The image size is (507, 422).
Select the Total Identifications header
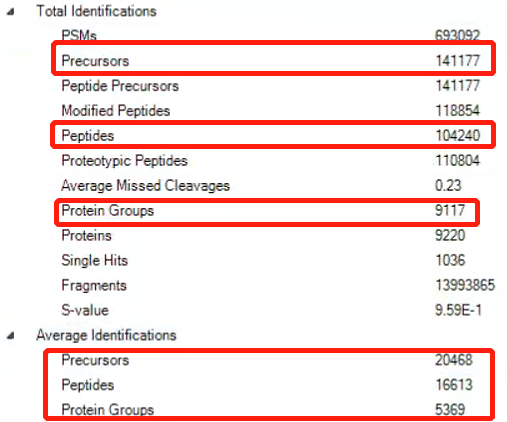pos(96,11)
